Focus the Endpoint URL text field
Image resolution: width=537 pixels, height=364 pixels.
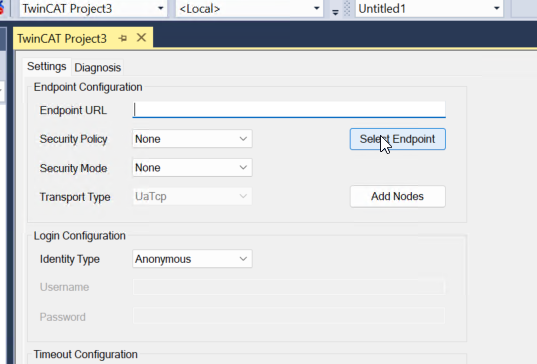coord(289,110)
